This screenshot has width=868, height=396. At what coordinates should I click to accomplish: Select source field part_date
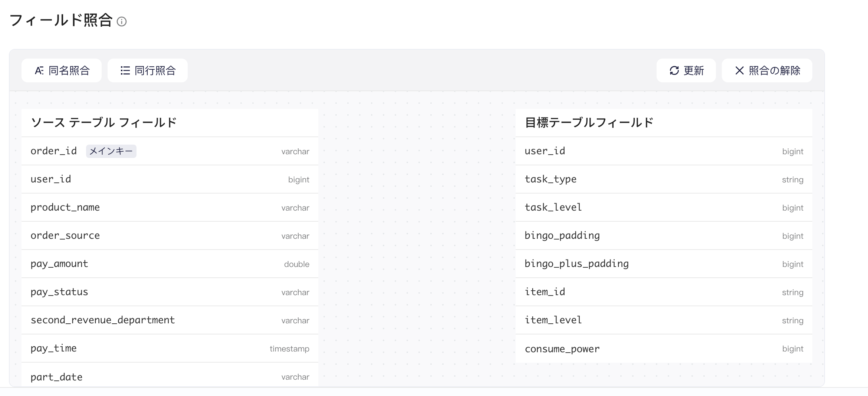click(x=170, y=375)
